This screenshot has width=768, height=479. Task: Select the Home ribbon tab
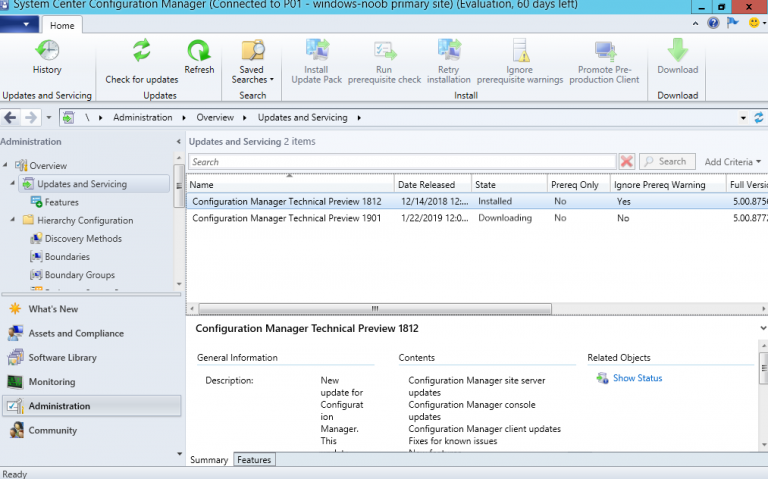62,25
